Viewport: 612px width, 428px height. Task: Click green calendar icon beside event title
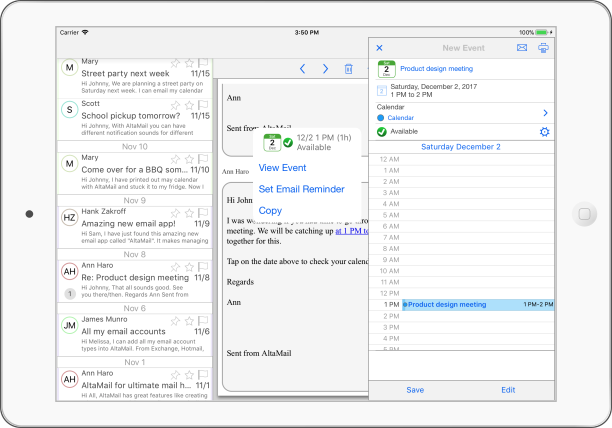pyautogui.click(x=386, y=69)
